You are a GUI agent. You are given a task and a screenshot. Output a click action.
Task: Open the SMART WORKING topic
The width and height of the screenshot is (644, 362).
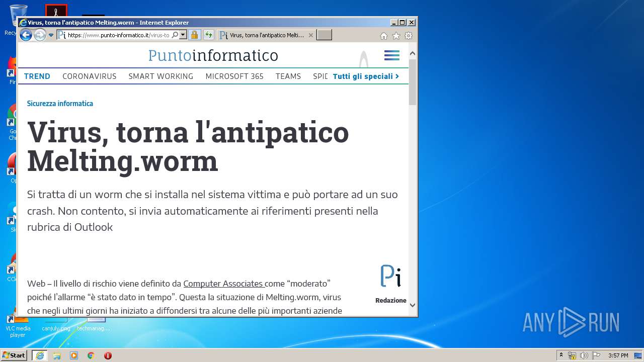point(161,76)
